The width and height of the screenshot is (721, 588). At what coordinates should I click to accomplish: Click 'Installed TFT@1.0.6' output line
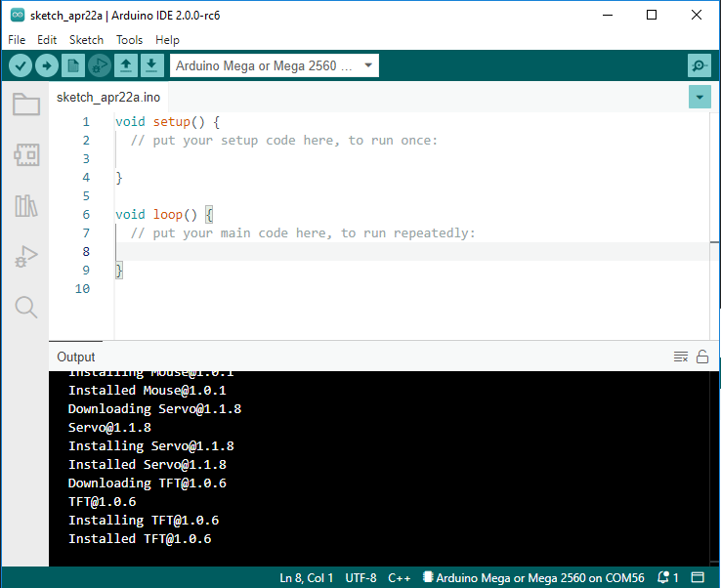[x=140, y=539]
